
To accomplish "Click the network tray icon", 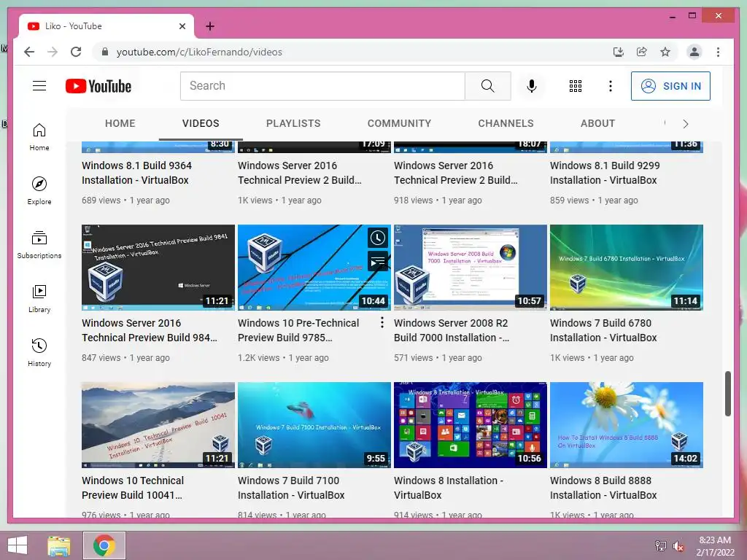I will [x=660, y=545].
